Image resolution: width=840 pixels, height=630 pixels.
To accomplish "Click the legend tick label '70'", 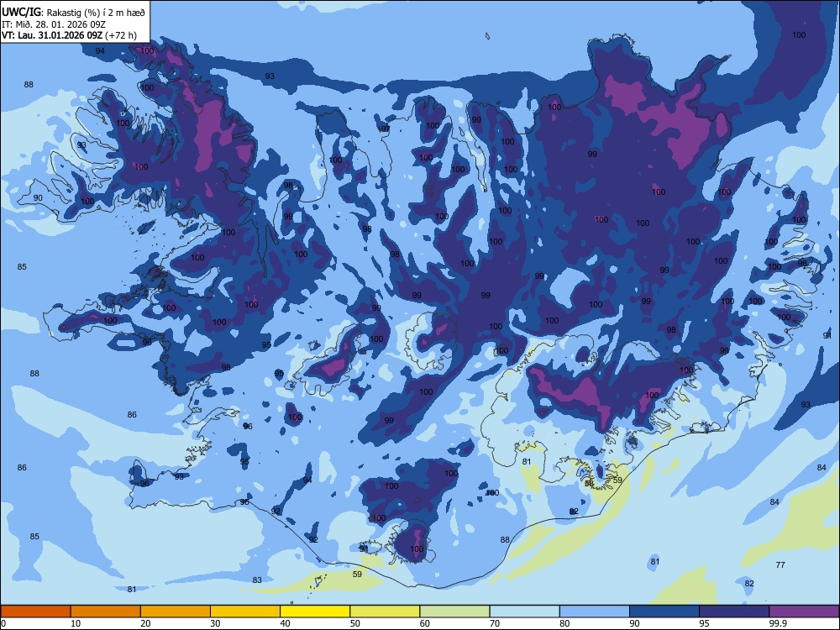I will point(495,623).
